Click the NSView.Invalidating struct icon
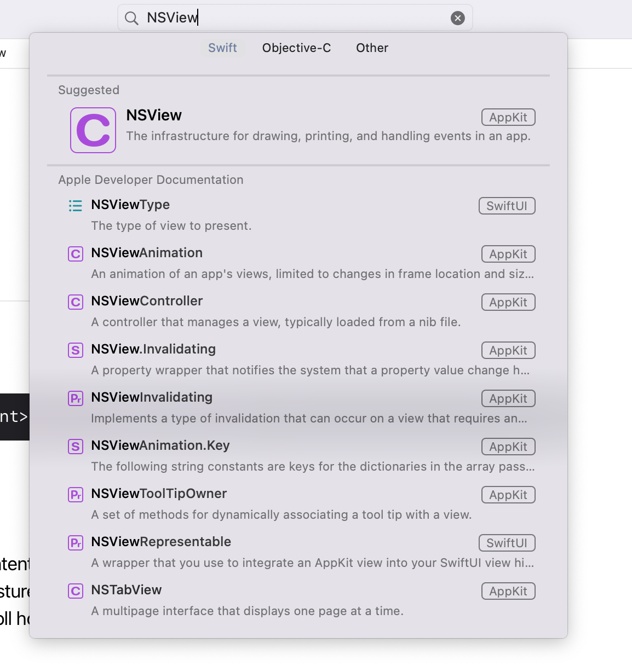 (76, 350)
